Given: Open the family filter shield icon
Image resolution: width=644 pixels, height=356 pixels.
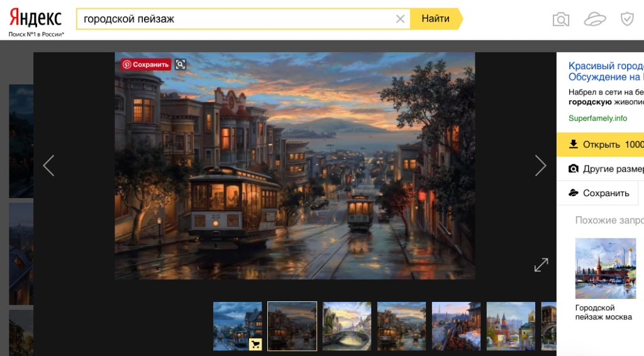Looking at the screenshot, I should 627,19.
